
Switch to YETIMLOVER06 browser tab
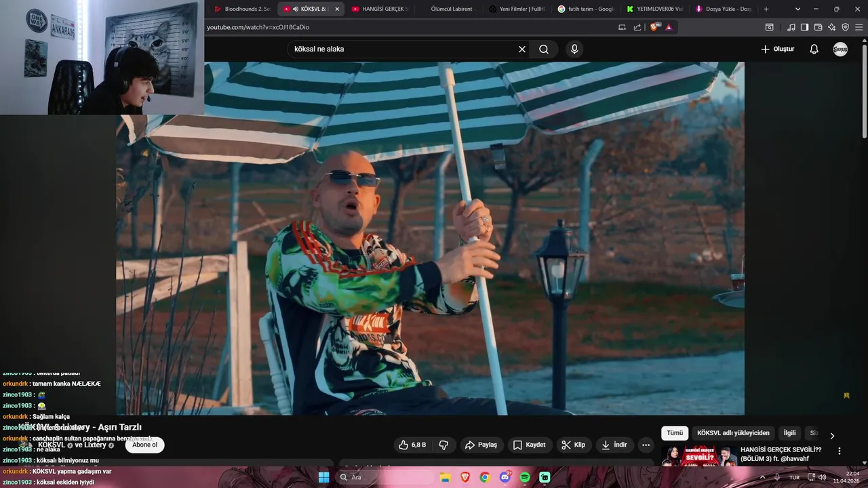[655, 9]
